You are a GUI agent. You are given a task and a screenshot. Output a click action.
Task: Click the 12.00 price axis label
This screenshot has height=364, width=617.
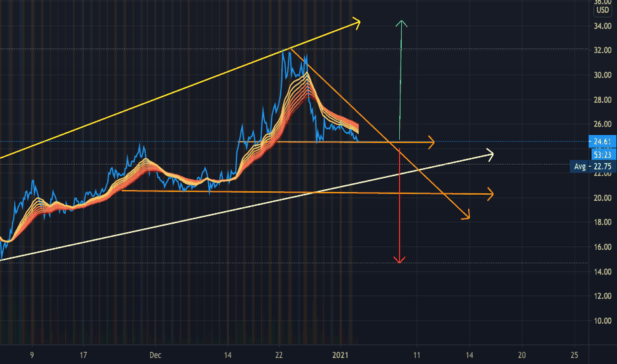602,296
